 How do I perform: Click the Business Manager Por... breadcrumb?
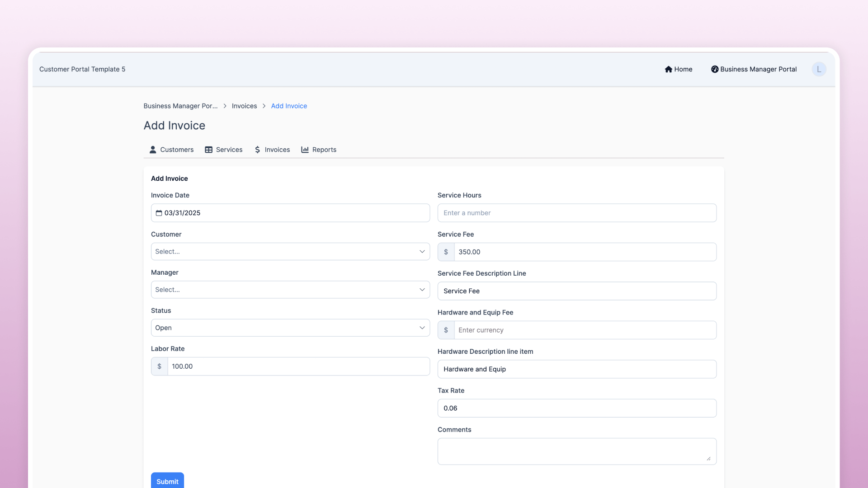180,106
